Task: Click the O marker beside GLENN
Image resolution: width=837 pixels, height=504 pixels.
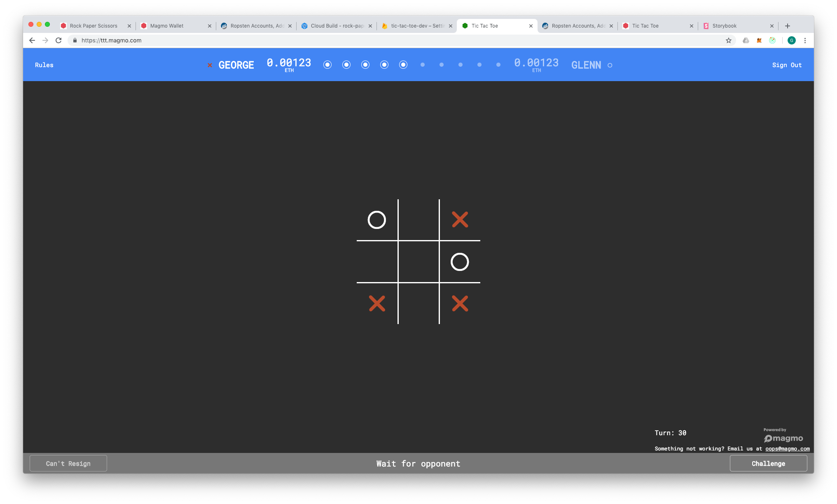Action: click(x=610, y=65)
